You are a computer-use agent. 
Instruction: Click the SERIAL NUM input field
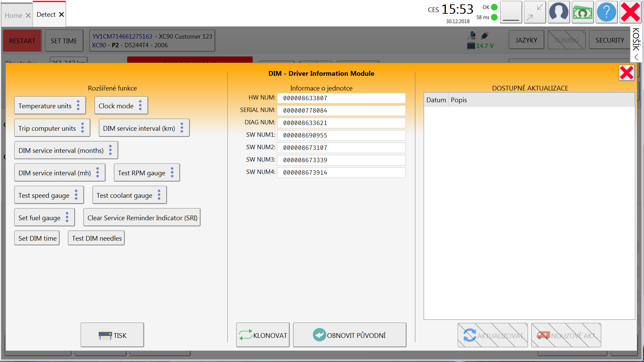tap(341, 111)
